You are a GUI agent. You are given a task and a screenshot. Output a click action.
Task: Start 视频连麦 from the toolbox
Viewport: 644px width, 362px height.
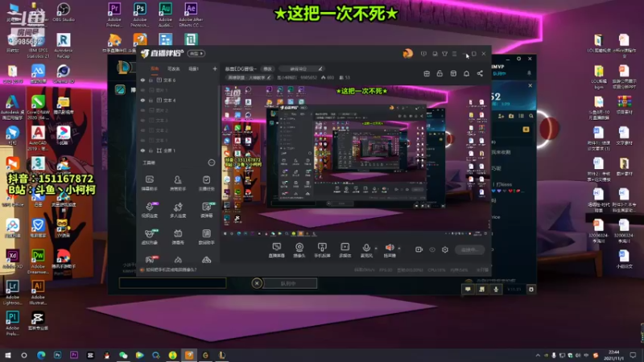click(x=150, y=210)
